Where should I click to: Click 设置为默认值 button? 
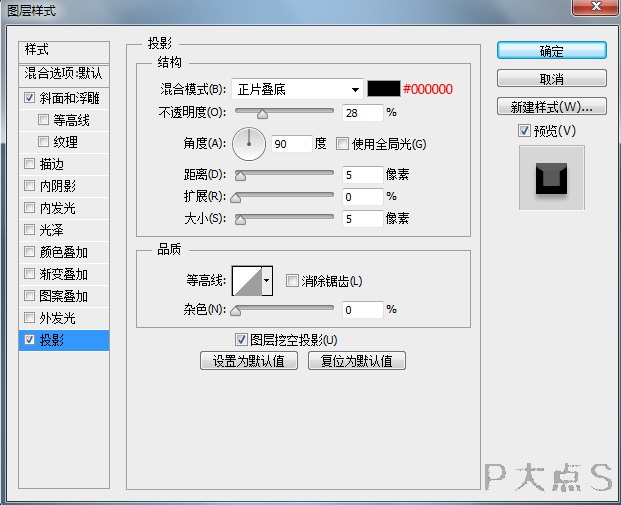click(x=249, y=361)
